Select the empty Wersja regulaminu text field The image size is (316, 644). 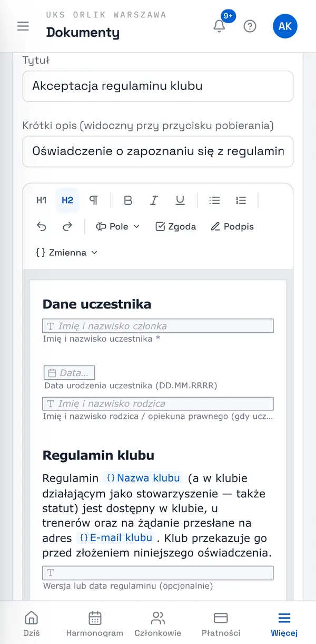point(158,573)
